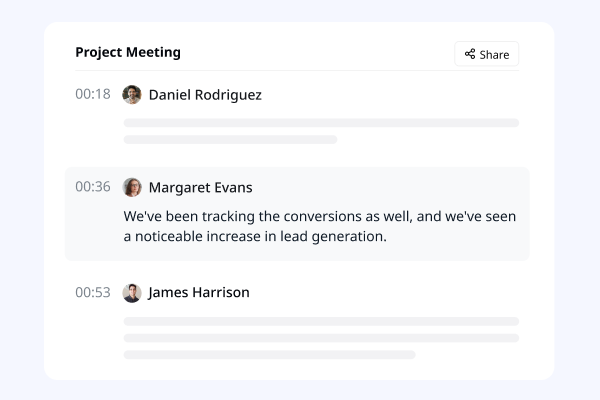600x400 pixels.
Task: Select James Harrison's last shorter placeholder line
Action: pyautogui.click(x=269, y=355)
